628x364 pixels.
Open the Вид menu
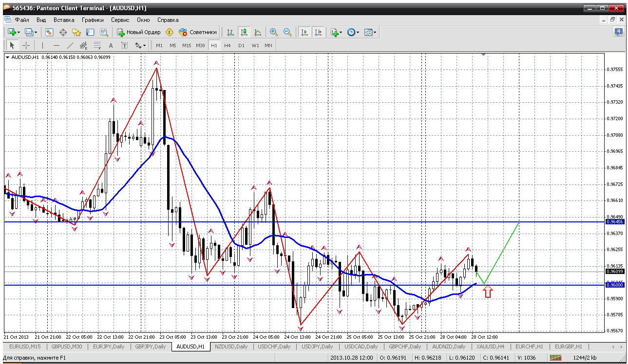click(x=41, y=20)
